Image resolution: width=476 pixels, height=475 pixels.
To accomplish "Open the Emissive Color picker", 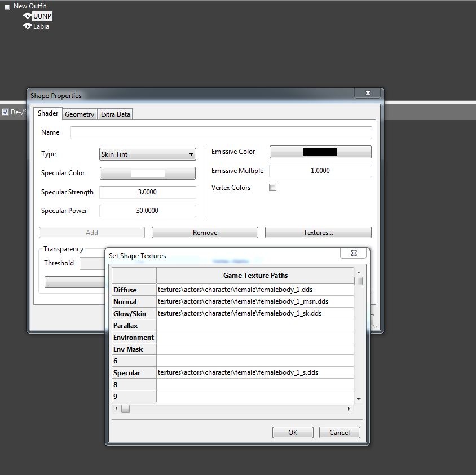I will coord(320,152).
